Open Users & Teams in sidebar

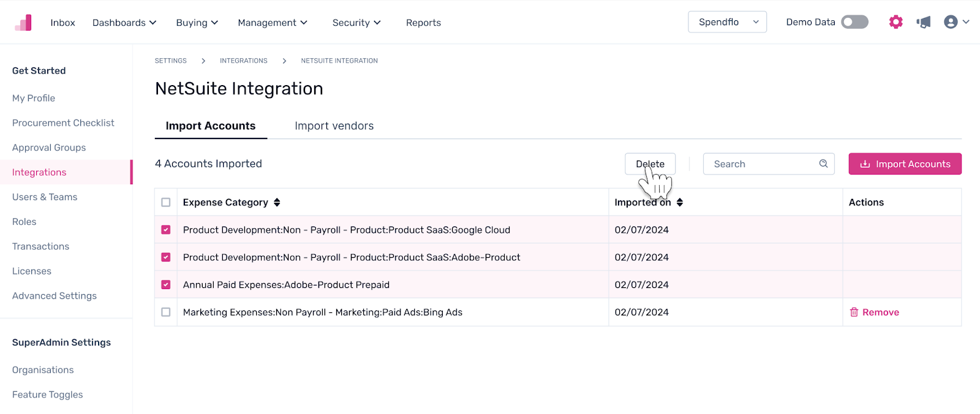[x=45, y=197]
